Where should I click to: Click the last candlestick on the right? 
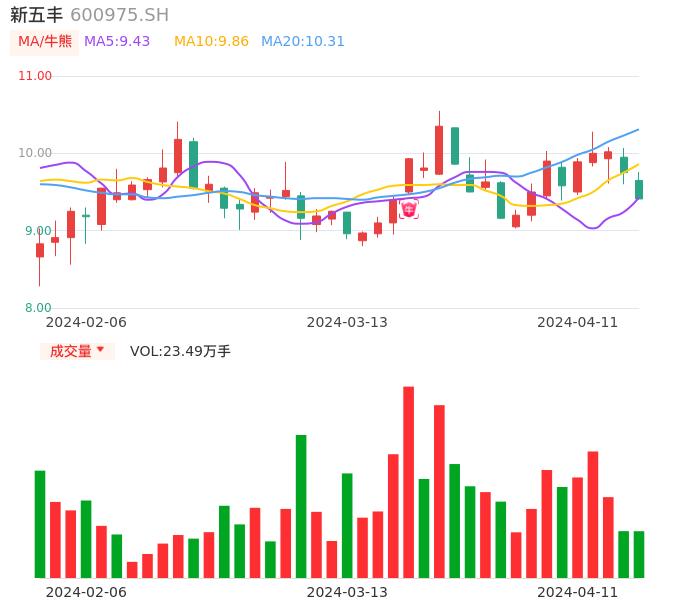pos(639,189)
